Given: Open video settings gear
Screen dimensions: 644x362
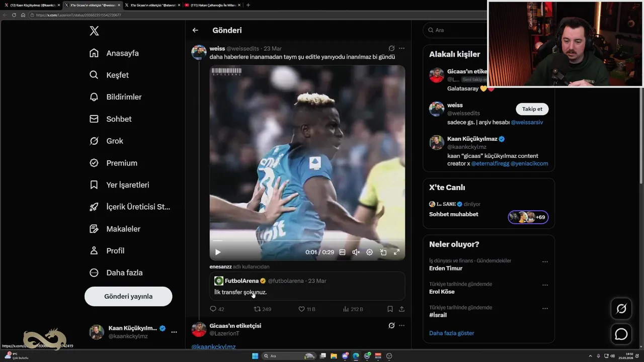Looking at the screenshot, I should [x=369, y=252].
